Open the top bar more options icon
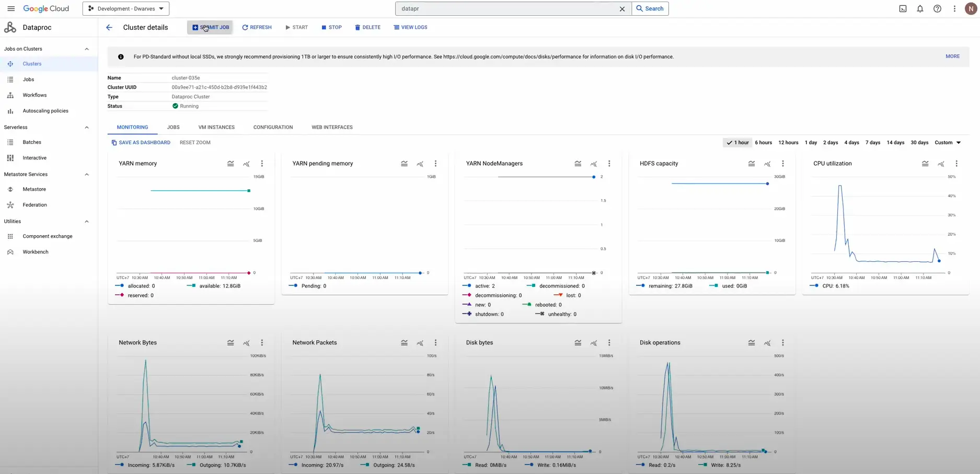This screenshot has height=474, width=980. pyautogui.click(x=954, y=8)
